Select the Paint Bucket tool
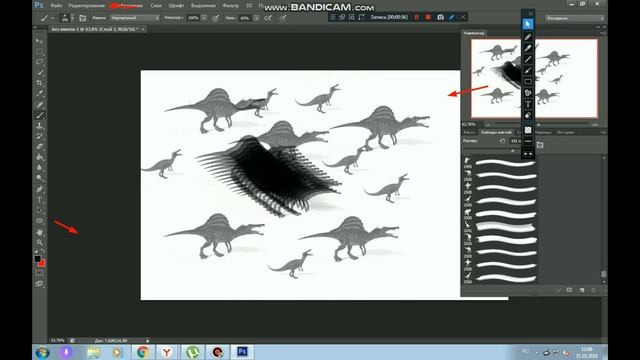 (x=39, y=158)
